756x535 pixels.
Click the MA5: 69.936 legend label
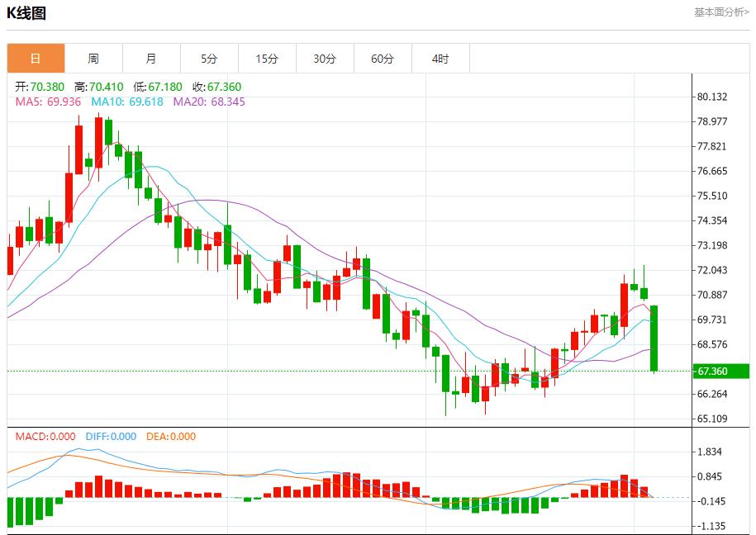[48, 102]
